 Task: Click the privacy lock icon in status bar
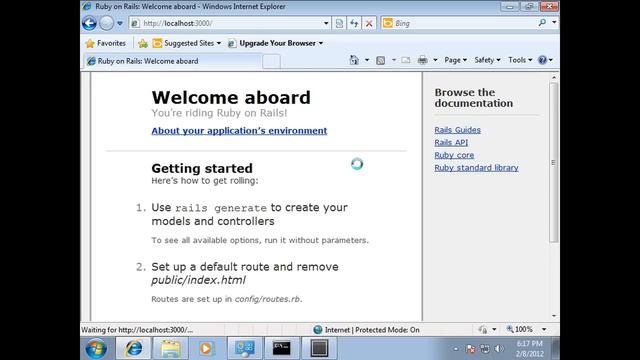483,329
